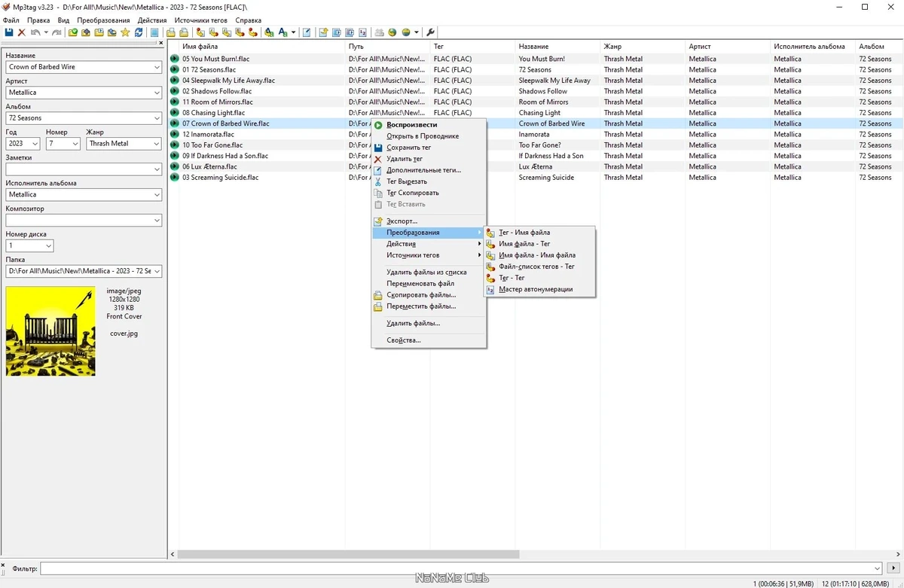This screenshot has width=904, height=588.
Task: Select the file 09 If Darkness Had a Son.flac
Action: 224,156
